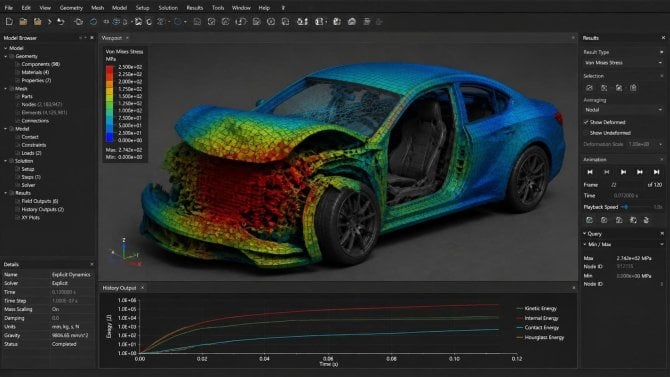
Task: Select the Connections tree item
Action: (35, 121)
